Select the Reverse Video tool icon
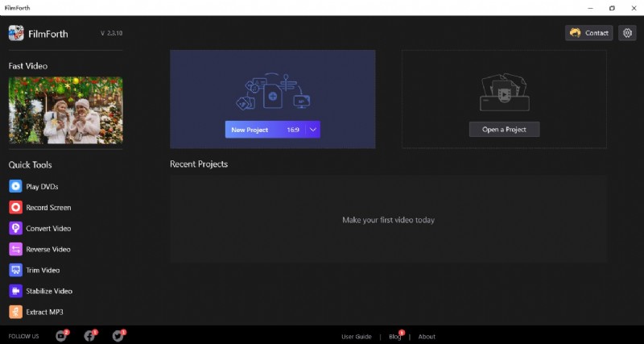Image resolution: width=644 pixels, height=344 pixels. click(x=15, y=249)
